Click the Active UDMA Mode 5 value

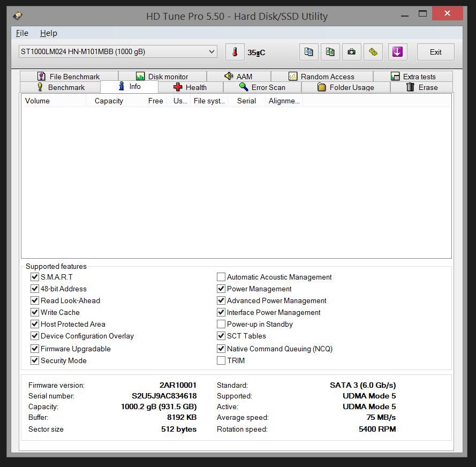coord(369,406)
